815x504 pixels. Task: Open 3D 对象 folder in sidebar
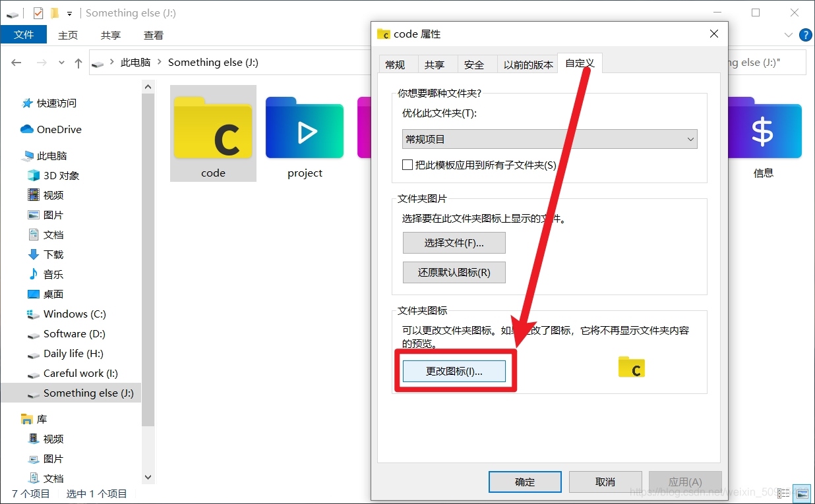point(53,176)
